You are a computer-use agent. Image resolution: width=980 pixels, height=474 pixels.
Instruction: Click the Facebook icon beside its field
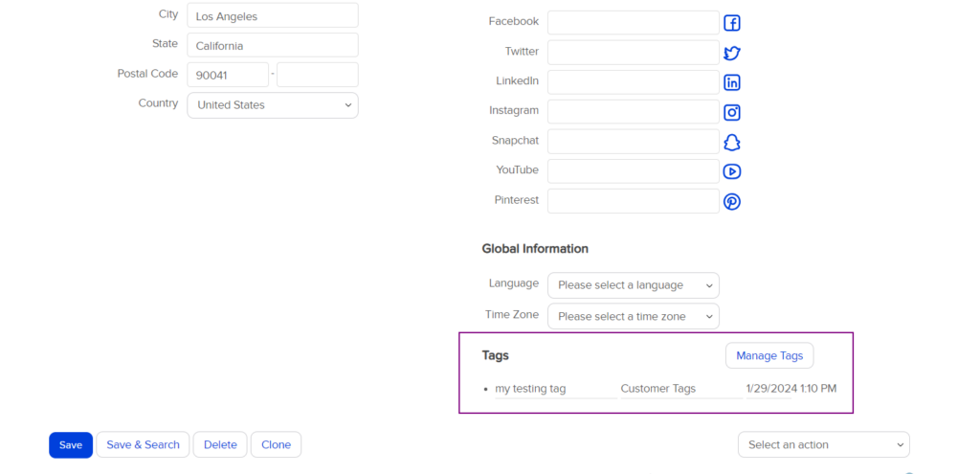pos(732,23)
